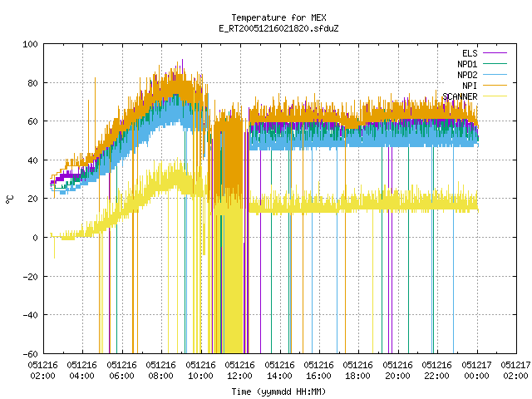Click the purple ELS legend line sample

click(x=495, y=53)
